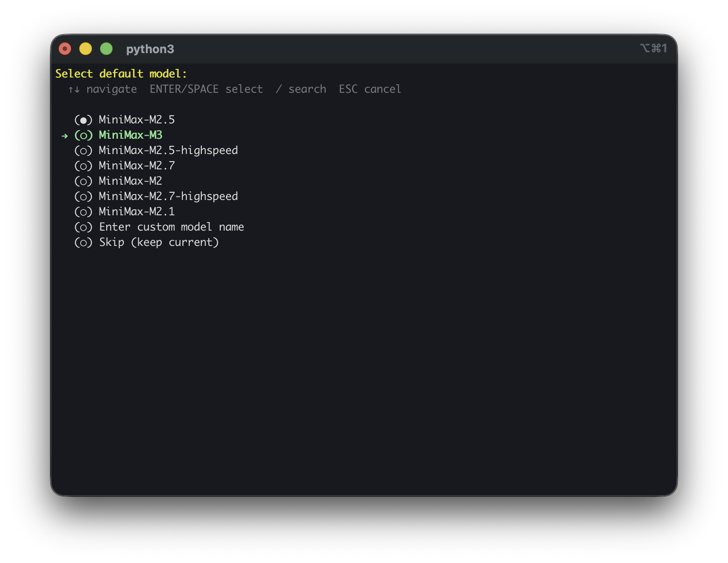Click the python3 window title
728x563 pixels.
coord(150,49)
